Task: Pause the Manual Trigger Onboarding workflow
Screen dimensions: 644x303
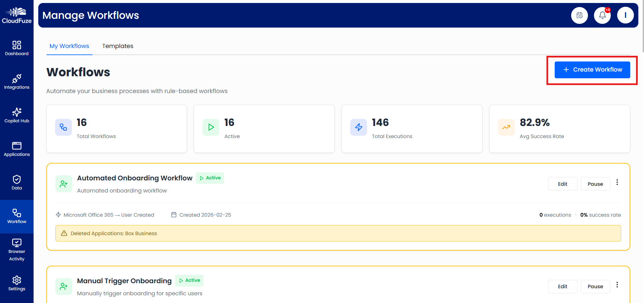Action: click(595, 286)
